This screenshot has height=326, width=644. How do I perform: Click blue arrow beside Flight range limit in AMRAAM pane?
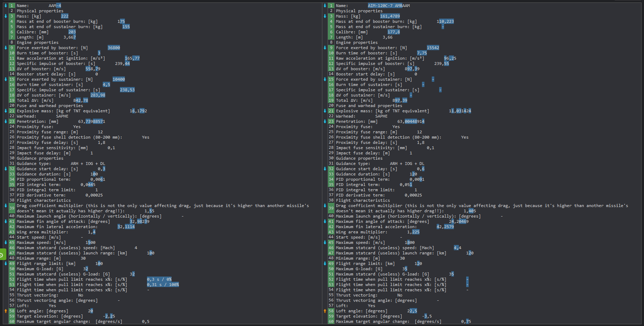[325, 264]
